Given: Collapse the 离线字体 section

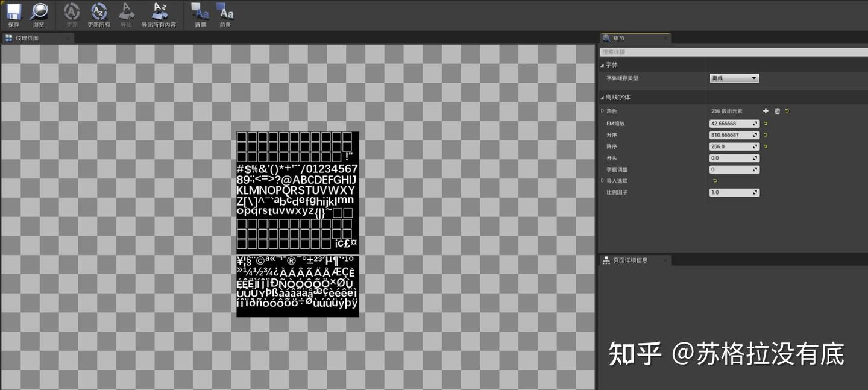Looking at the screenshot, I should coord(601,96).
